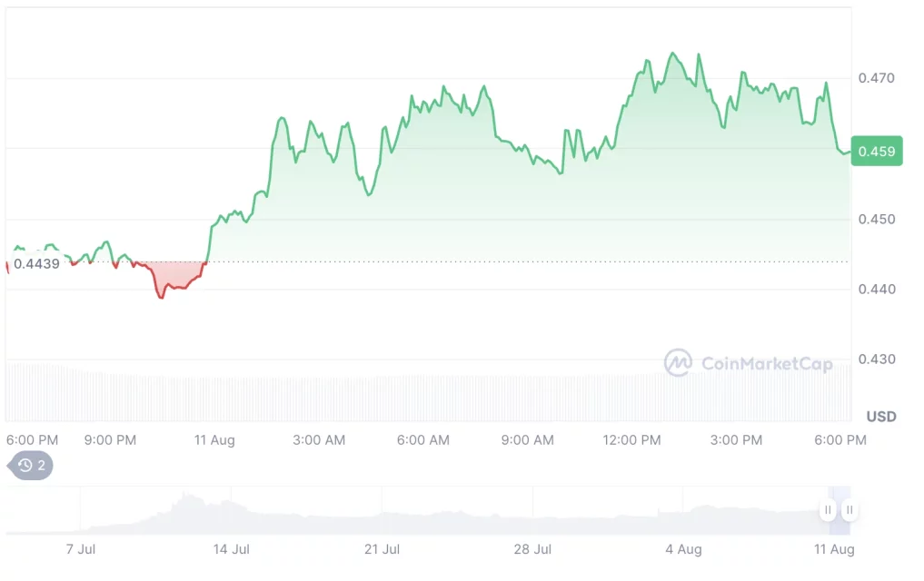The height and width of the screenshot is (581, 924).
Task: Jump to 21 Jul on navigator timeline
Action: click(x=382, y=549)
